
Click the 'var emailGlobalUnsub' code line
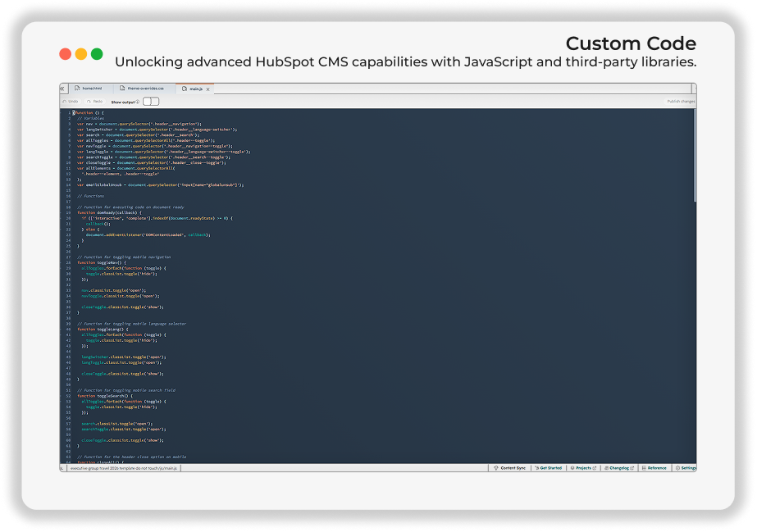(x=160, y=184)
